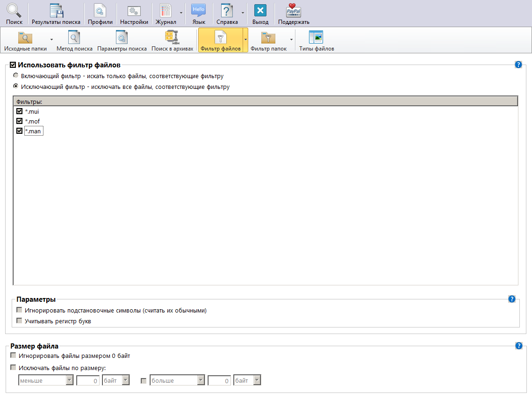Enable Игнорировать подстановочные символы checkbox
Screen dimensions: 532x400
19,310
